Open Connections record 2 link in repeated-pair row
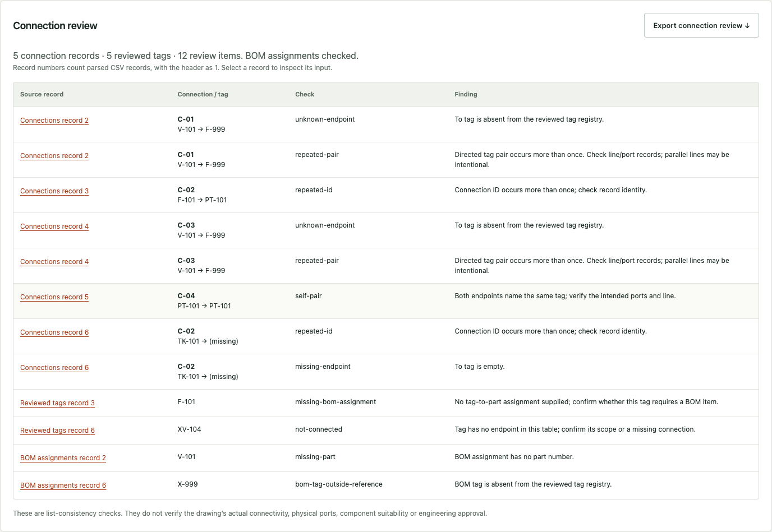Image resolution: width=772 pixels, height=532 pixels. point(54,156)
